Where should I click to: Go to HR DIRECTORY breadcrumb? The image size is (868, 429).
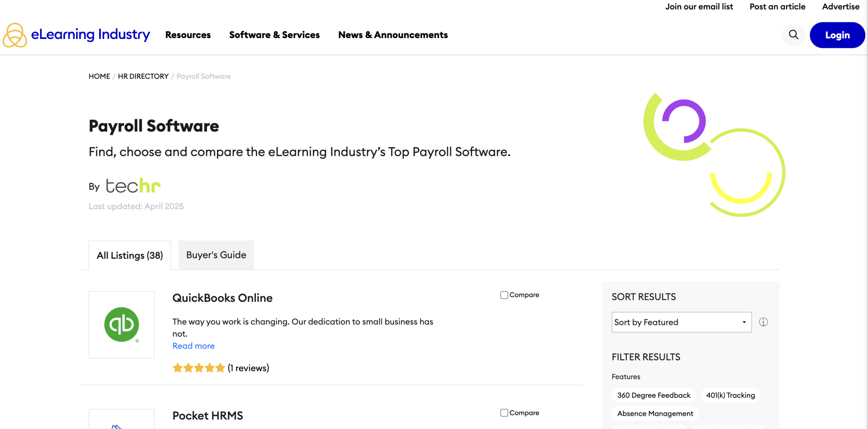click(x=143, y=76)
